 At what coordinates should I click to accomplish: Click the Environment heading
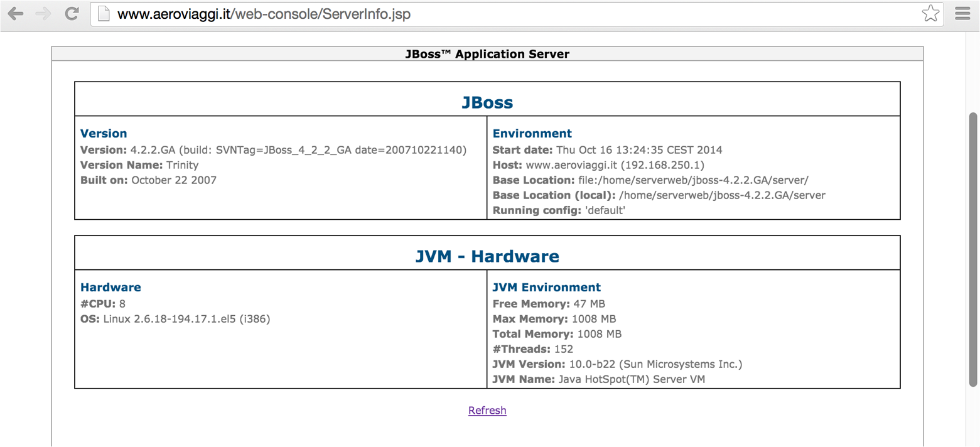click(532, 133)
